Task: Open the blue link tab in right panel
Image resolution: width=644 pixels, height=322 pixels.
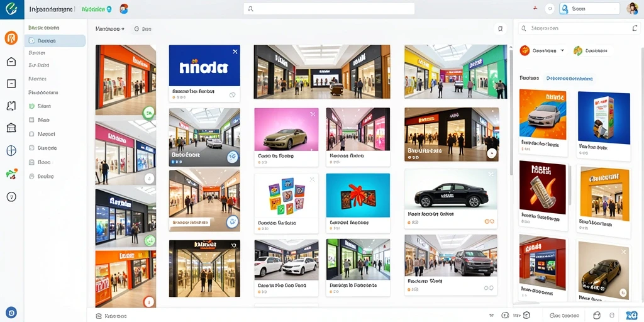Action: 569,78
